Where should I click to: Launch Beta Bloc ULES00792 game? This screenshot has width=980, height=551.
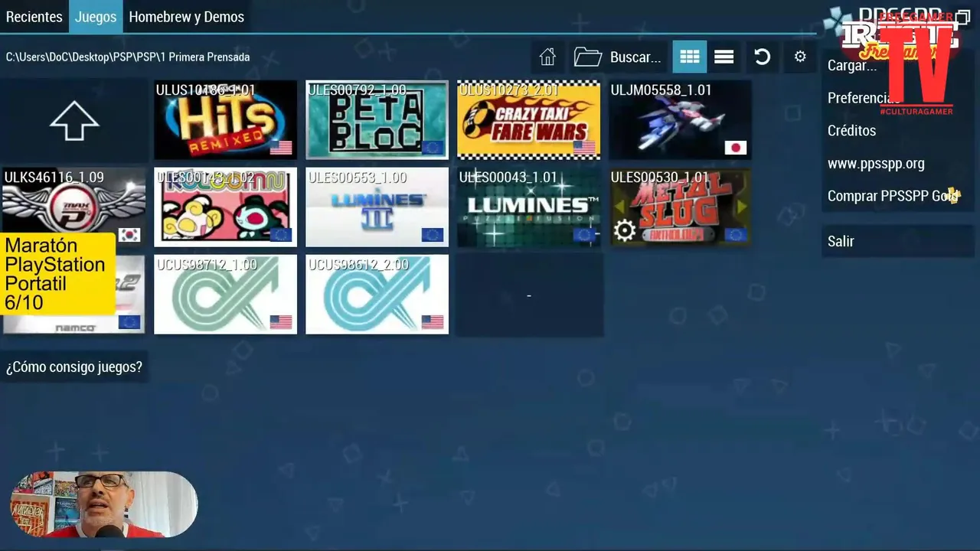tap(377, 120)
